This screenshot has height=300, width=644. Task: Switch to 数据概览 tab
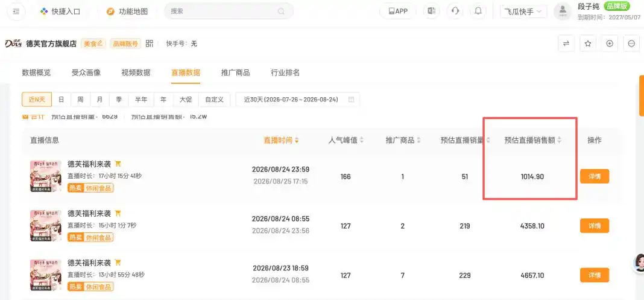pos(36,73)
